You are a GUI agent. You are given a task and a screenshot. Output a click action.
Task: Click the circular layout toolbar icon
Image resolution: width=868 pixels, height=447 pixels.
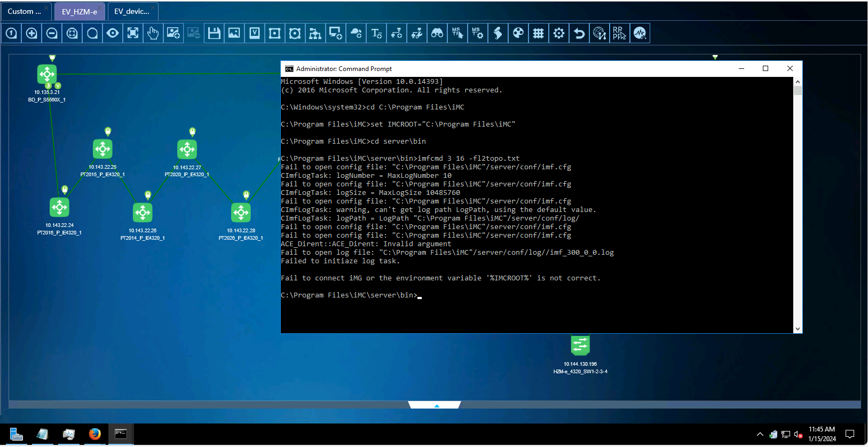(295, 33)
